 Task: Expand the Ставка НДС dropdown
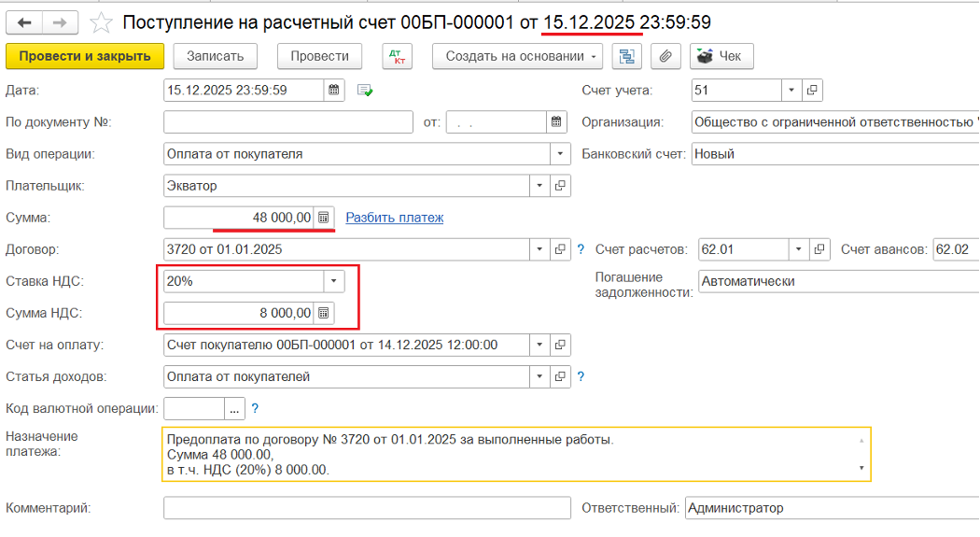(333, 281)
